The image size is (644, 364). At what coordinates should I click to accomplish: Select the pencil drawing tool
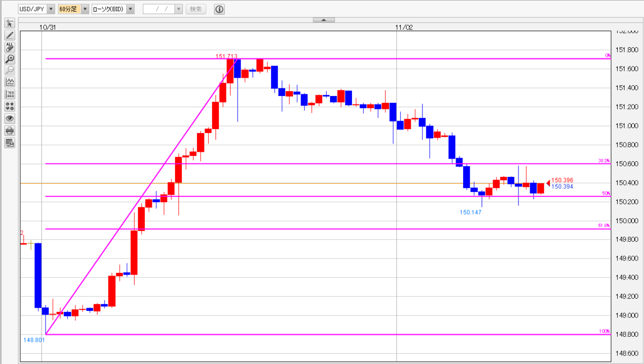(10, 35)
